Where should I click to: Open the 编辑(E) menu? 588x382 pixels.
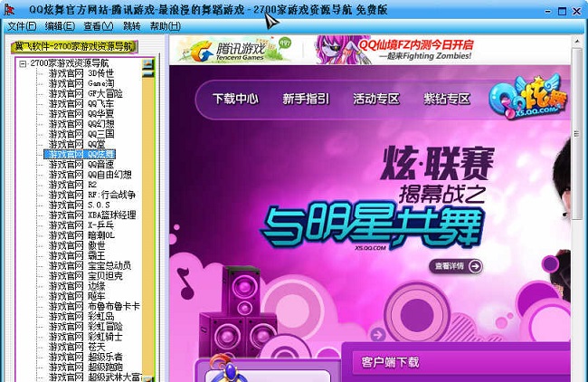click(60, 26)
